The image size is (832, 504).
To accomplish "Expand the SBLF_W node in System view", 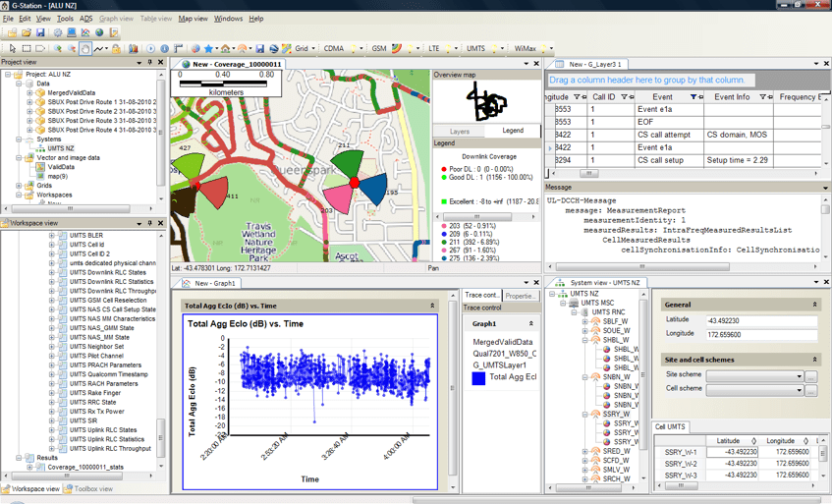I will click(x=584, y=321).
